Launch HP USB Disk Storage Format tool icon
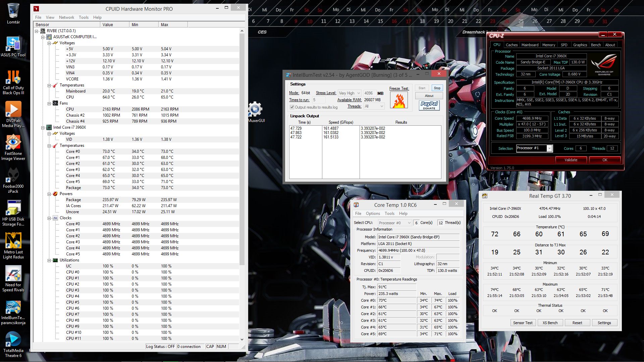This screenshot has height=362, width=644. point(13,213)
